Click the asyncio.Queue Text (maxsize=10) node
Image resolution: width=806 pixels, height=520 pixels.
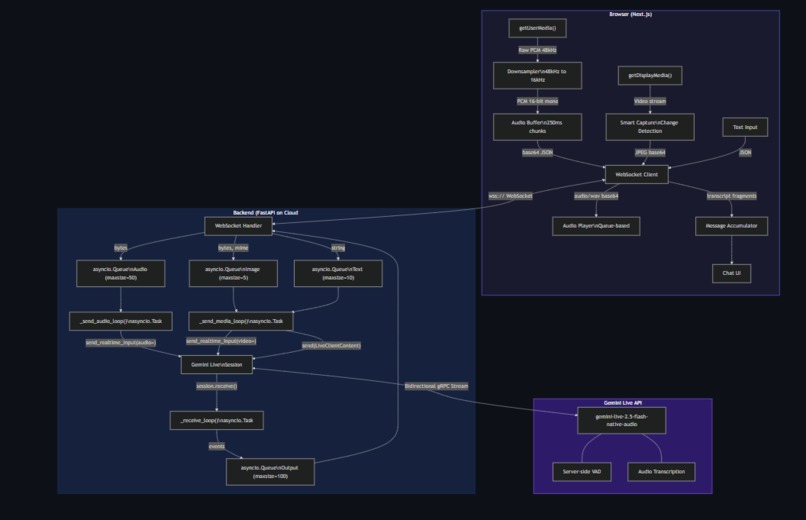pyautogui.click(x=338, y=273)
